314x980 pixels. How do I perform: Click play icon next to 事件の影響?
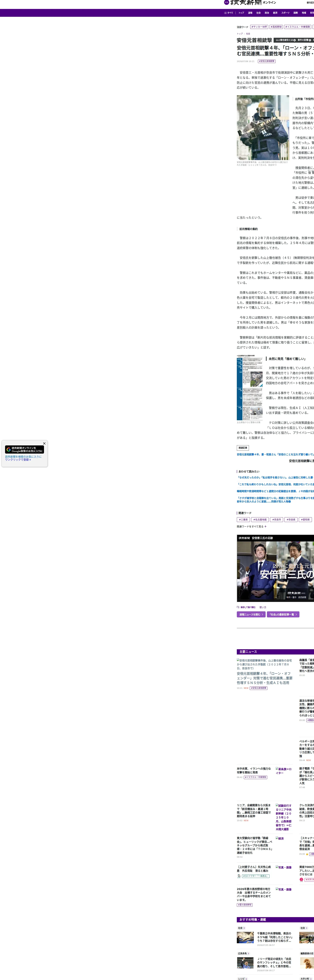tap(310, 40)
